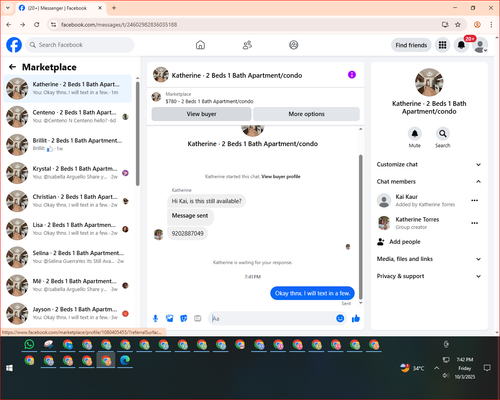
Task: Expand Media, files and links section
Action: (x=429, y=259)
